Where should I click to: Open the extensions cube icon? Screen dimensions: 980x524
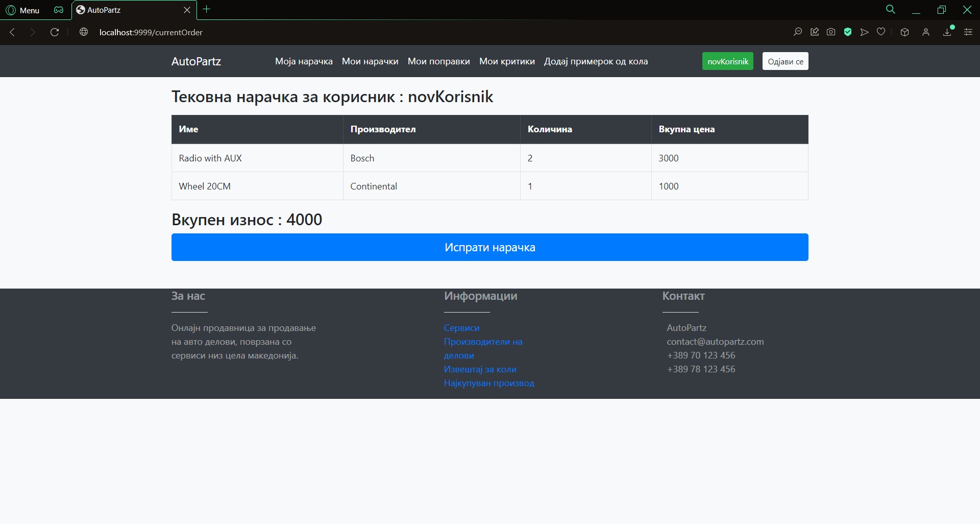[904, 32]
